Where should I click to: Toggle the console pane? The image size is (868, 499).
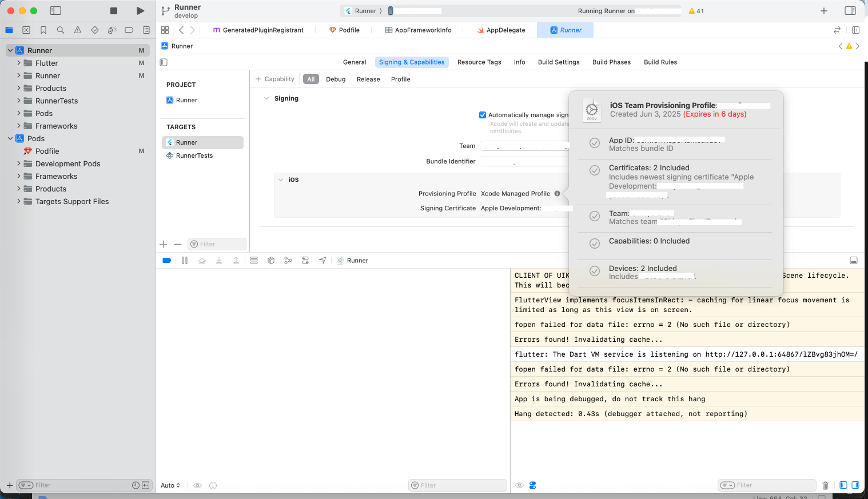tap(855, 485)
